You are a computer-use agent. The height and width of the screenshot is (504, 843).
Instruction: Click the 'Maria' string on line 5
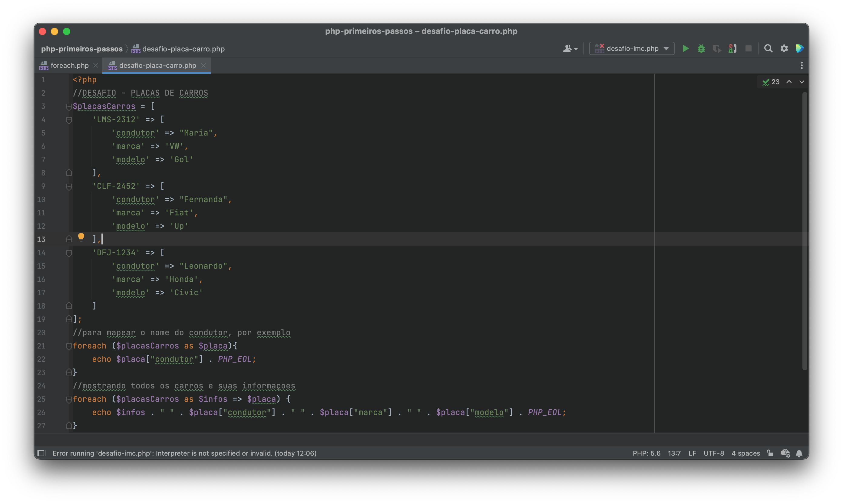[196, 133]
